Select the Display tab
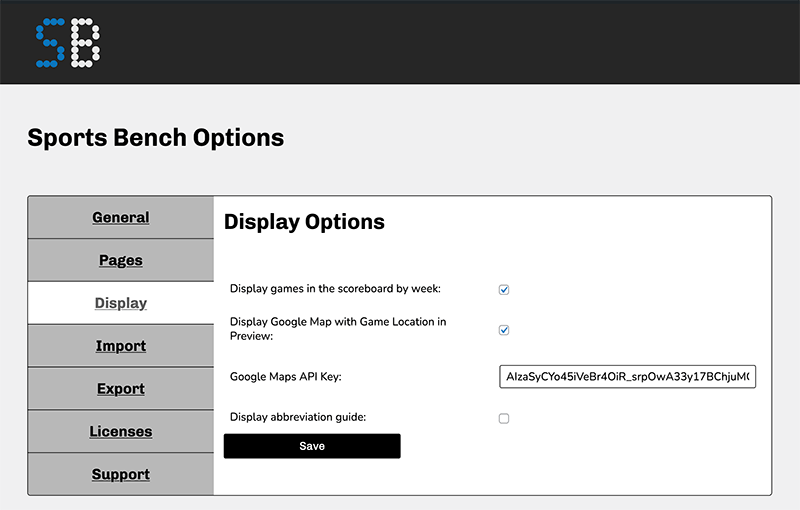The height and width of the screenshot is (510, 800). [121, 303]
